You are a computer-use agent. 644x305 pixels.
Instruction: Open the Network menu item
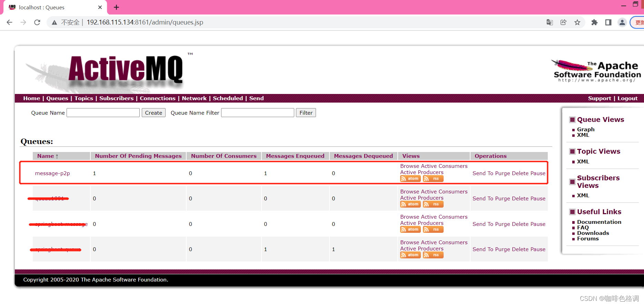point(194,98)
